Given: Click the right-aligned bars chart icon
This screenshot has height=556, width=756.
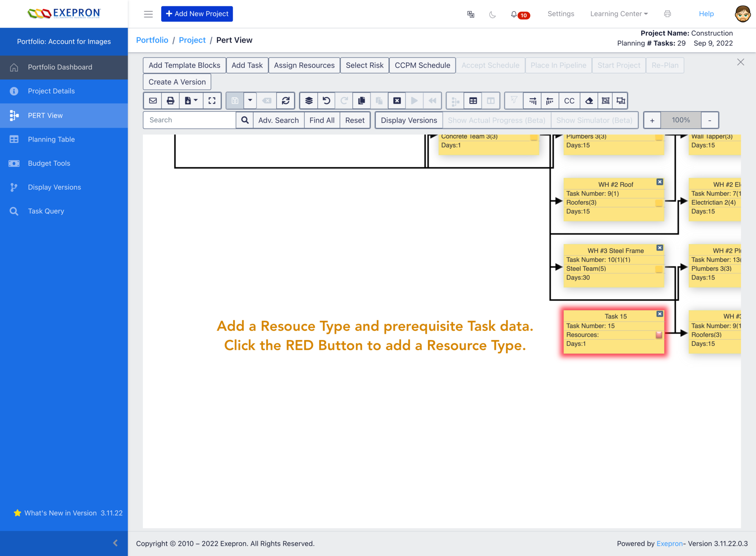Looking at the screenshot, I should (532, 100).
